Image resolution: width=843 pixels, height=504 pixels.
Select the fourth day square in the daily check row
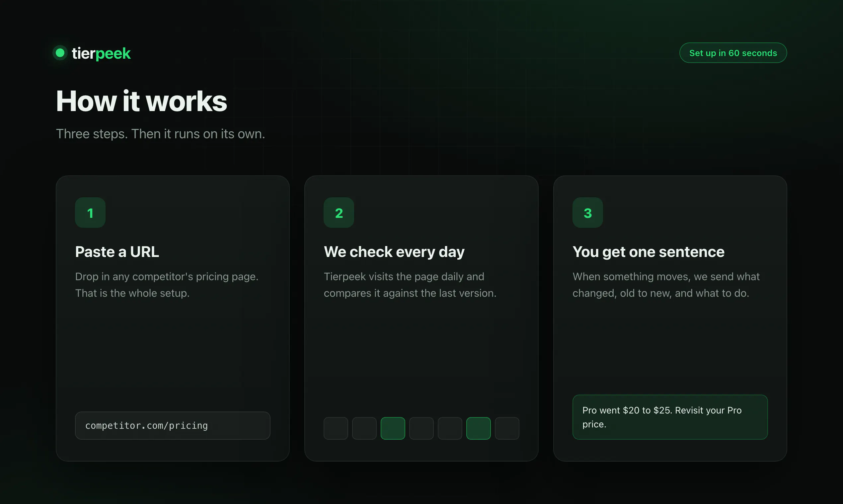coord(421,428)
